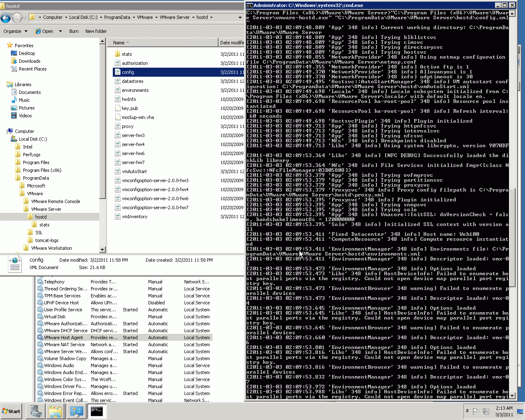This screenshot has width=525, height=420.
Task: Switch to Command Prompt taskbar button
Action: (x=97, y=411)
